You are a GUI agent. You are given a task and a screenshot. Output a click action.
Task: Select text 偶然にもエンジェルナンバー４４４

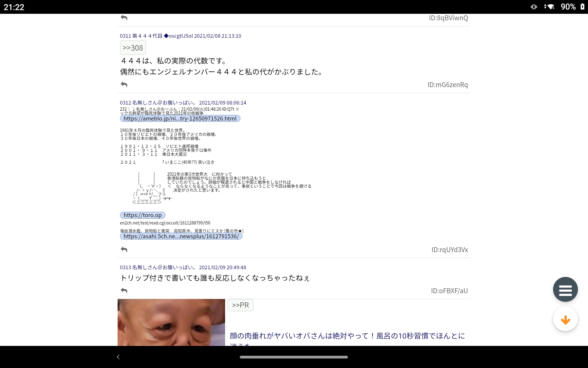pos(178,72)
